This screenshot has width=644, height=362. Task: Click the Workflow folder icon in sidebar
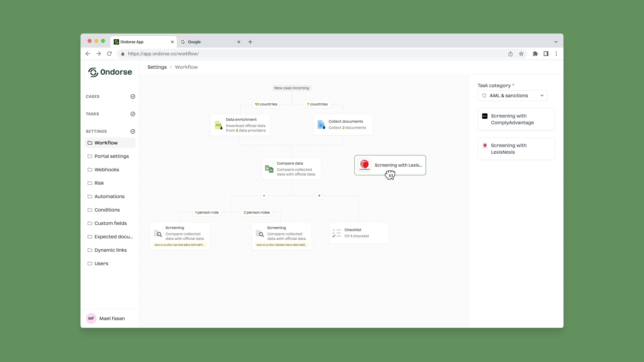tap(90, 143)
